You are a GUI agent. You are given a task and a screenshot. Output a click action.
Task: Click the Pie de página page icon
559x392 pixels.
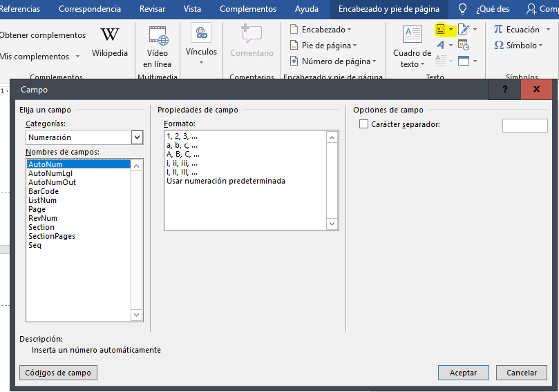(294, 46)
